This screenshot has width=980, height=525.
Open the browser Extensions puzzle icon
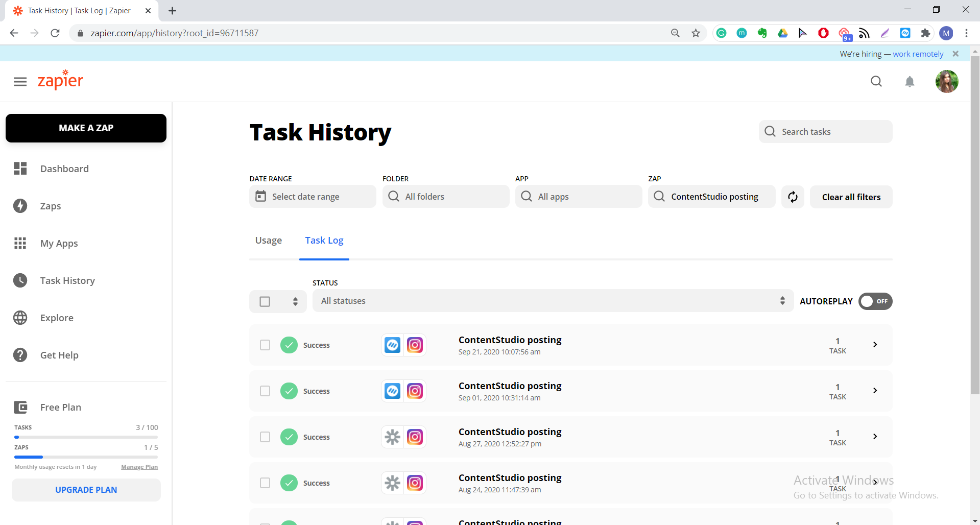point(925,33)
